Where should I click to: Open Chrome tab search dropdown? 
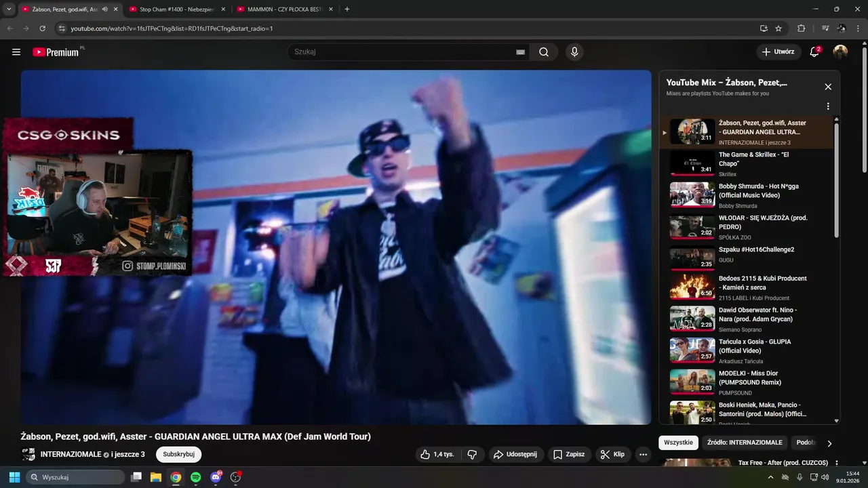point(9,9)
